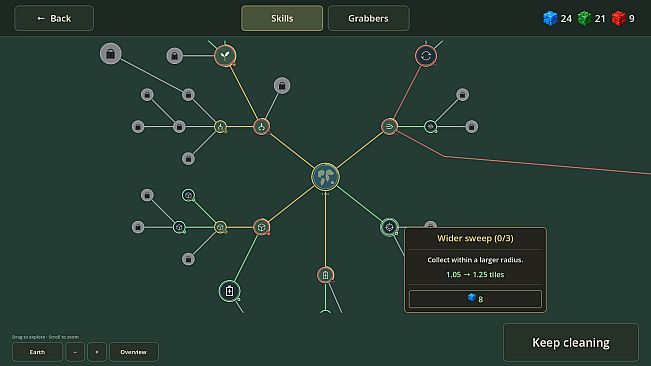This screenshot has height=366, width=651.
Task: Open the Overview of the skill tree
Action: tap(134, 352)
